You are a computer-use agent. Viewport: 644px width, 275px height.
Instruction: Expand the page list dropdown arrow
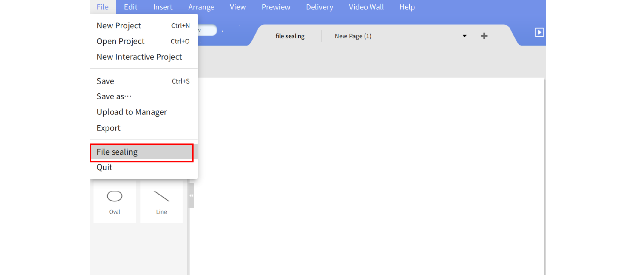coord(464,36)
